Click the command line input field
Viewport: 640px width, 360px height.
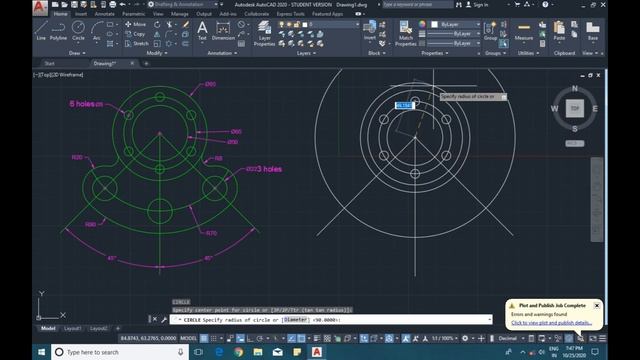(x=331, y=320)
